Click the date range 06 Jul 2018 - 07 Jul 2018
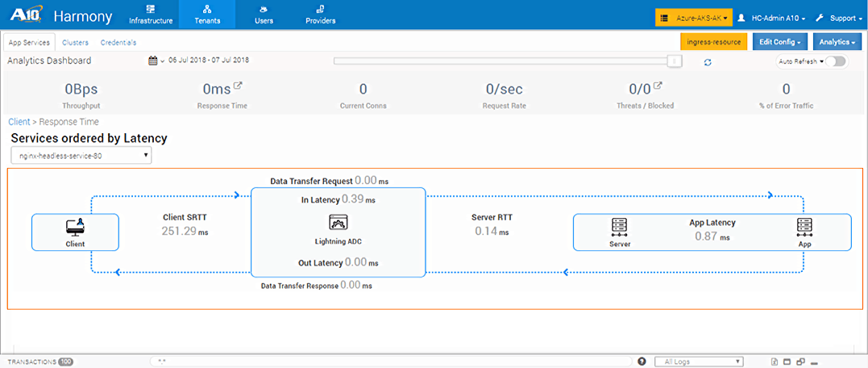Viewport: 868px width, 368px height. [209, 60]
